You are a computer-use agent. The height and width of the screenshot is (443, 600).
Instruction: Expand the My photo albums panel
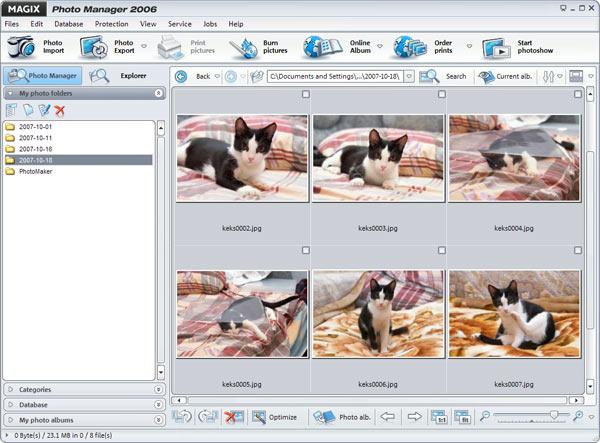158,420
